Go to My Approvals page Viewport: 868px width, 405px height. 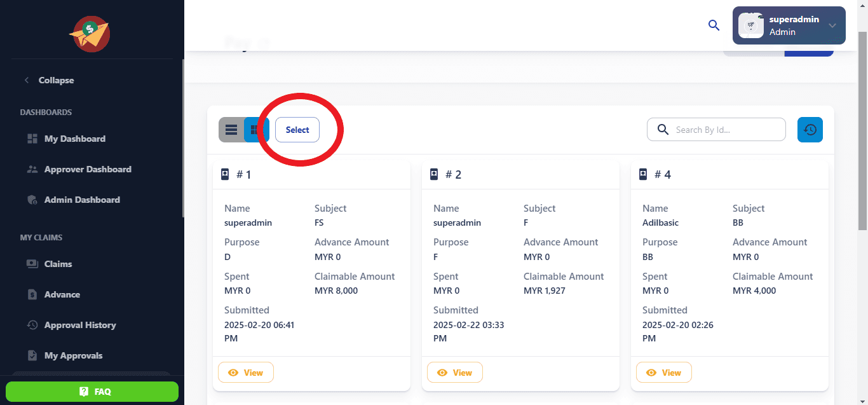(x=73, y=355)
